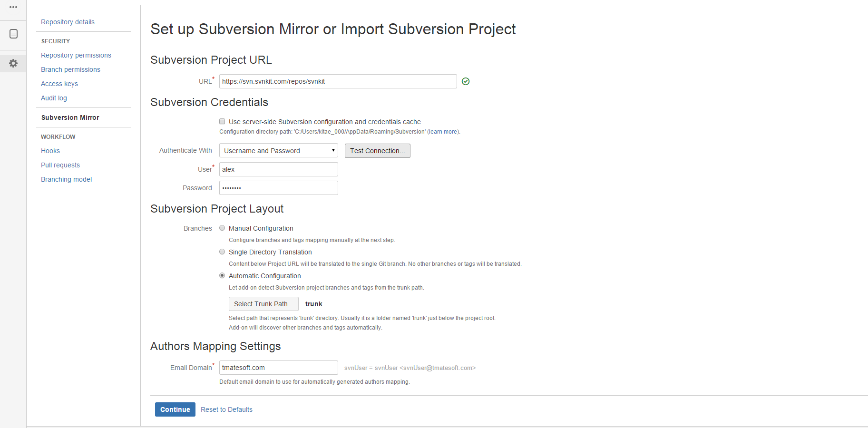Open Repository permissions in sidebar
This screenshot has width=868, height=428.
point(76,55)
